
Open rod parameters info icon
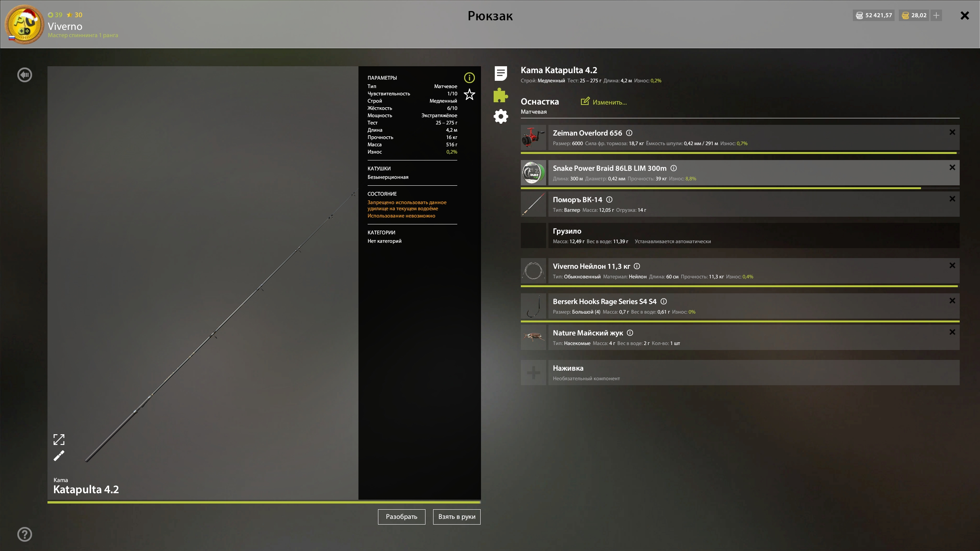coord(469,78)
